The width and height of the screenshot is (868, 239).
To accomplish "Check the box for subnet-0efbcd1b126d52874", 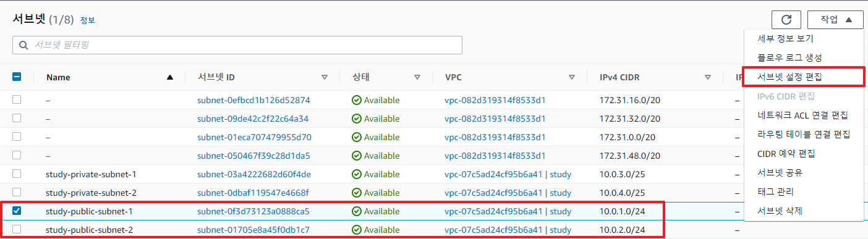I will [17, 99].
